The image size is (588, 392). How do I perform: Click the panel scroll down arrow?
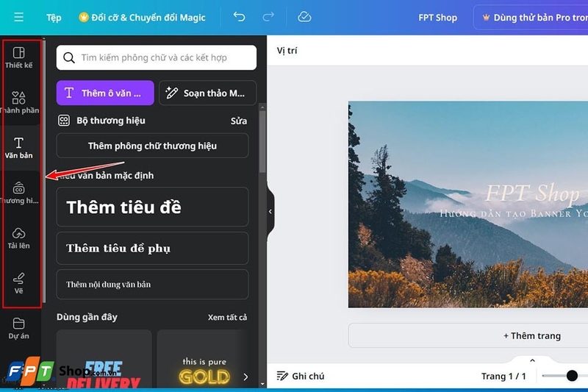(262, 384)
